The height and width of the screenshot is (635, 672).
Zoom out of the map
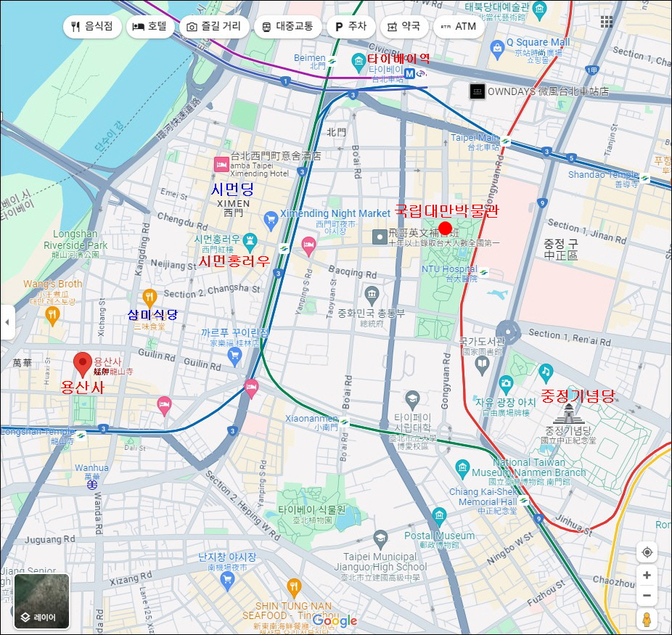pos(647,596)
